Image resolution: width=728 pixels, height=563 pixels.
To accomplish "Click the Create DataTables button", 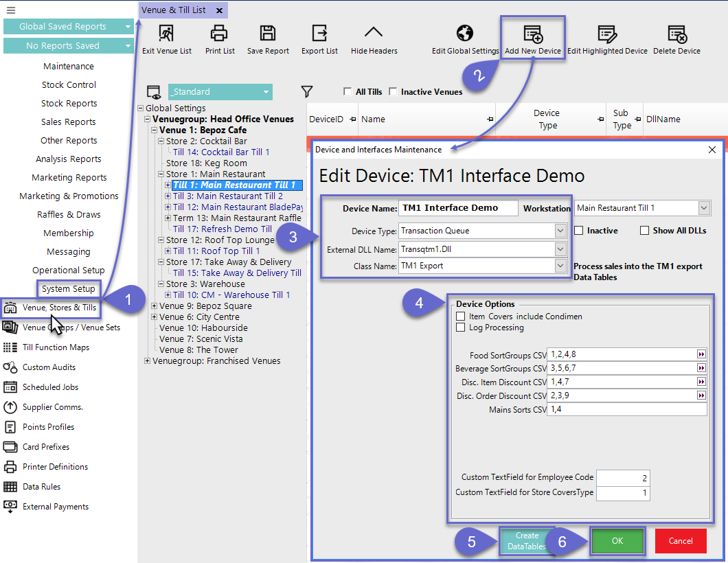I will 527,541.
